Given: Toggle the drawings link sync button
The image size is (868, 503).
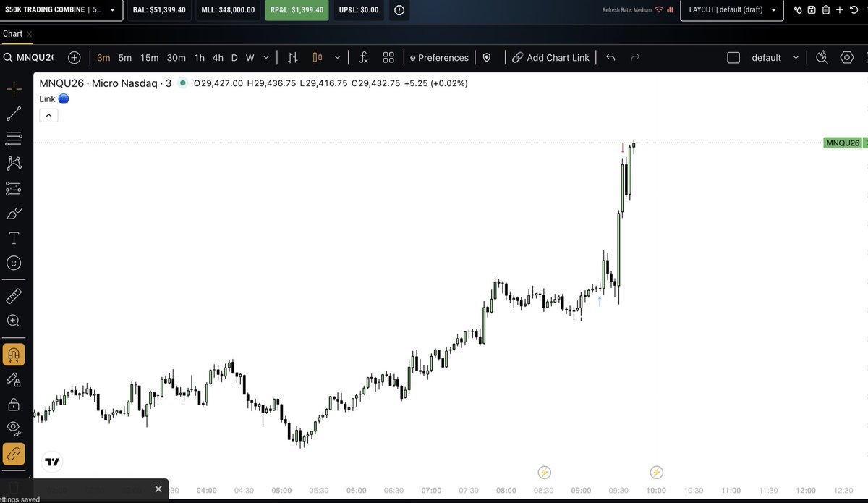Looking at the screenshot, I should (14, 454).
